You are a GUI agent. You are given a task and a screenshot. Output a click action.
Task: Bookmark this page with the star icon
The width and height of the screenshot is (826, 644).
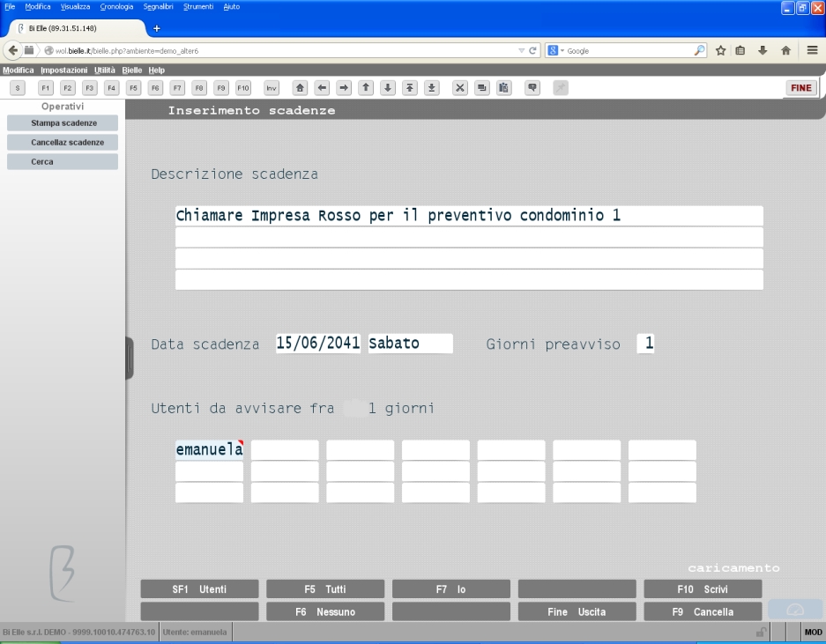[720, 50]
